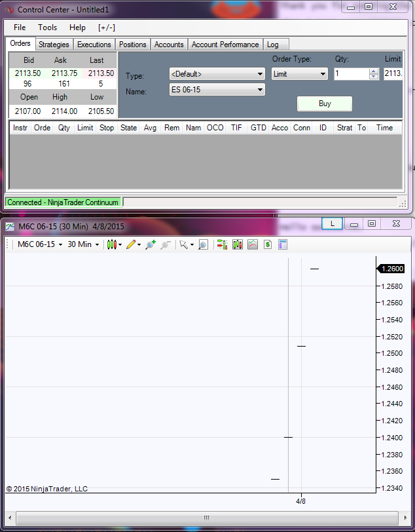Viewport: 415px width, 532px height.
Task: Switch to the Strategies tab
Action: pyautogui.click(x=54, y=45)
